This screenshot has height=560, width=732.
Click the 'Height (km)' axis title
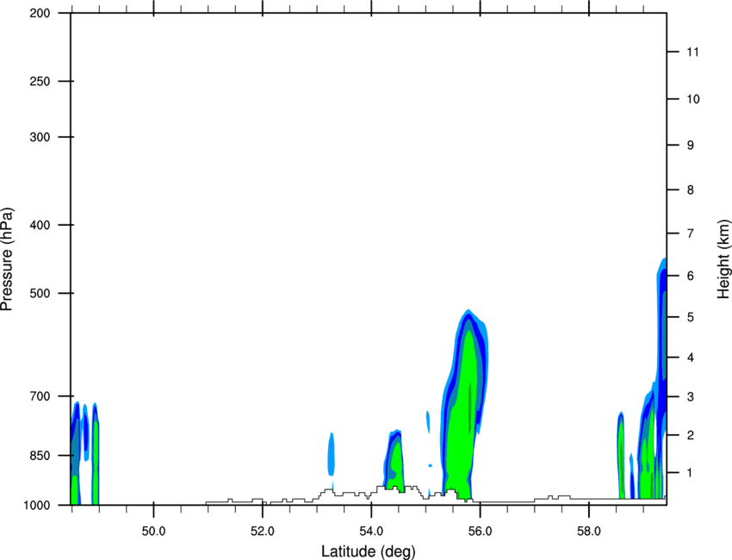click(x=723, y=258)
